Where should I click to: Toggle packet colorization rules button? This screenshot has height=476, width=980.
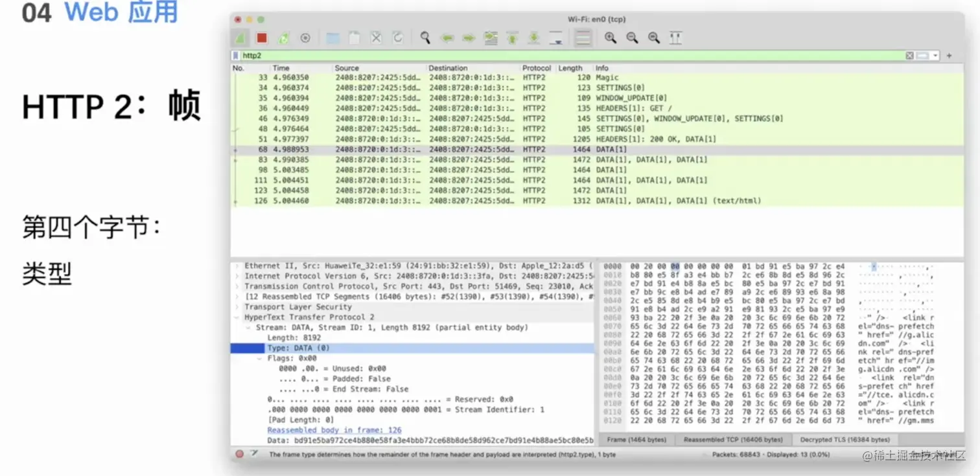(x=583, y=38)
